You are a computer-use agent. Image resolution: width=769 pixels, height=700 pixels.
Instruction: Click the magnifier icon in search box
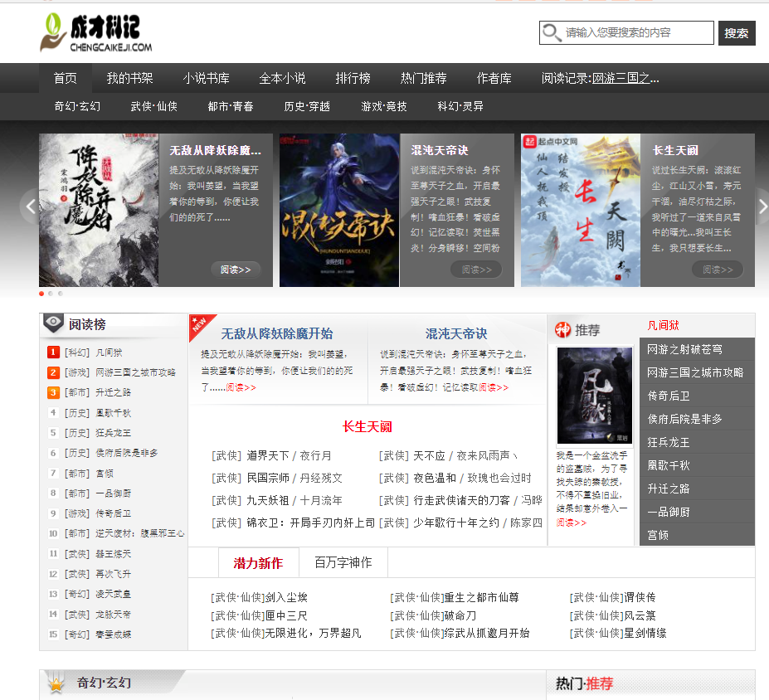(x=552, y=33)
